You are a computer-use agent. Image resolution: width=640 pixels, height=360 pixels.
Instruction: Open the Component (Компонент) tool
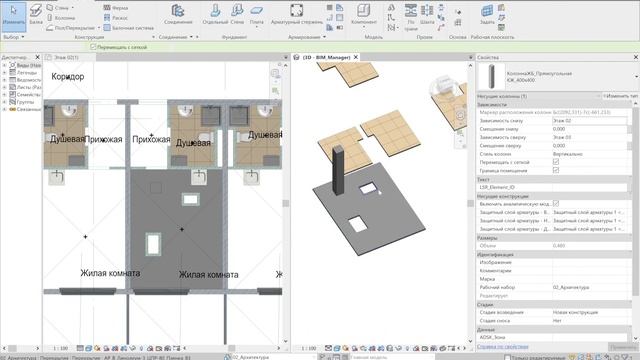click(364, 15)
